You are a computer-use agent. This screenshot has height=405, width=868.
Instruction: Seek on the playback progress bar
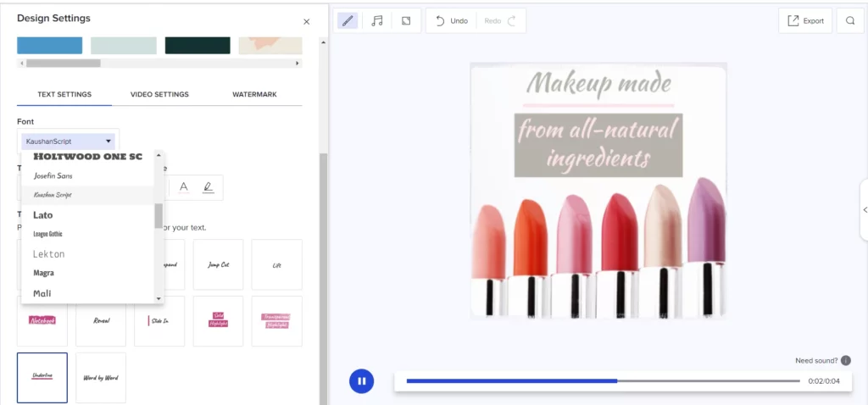pyautogui.click(x=604, y=380)
